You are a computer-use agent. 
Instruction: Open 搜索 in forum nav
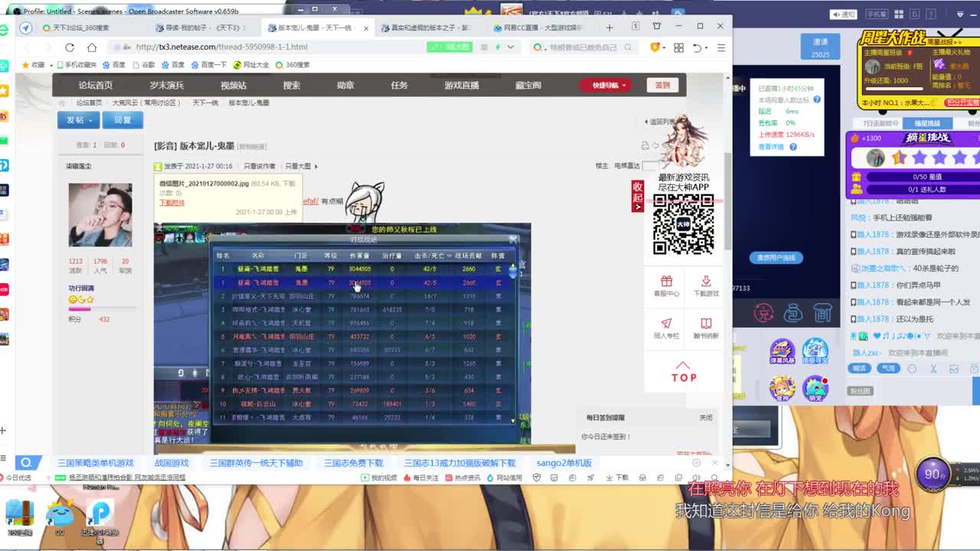click(292, 85)
